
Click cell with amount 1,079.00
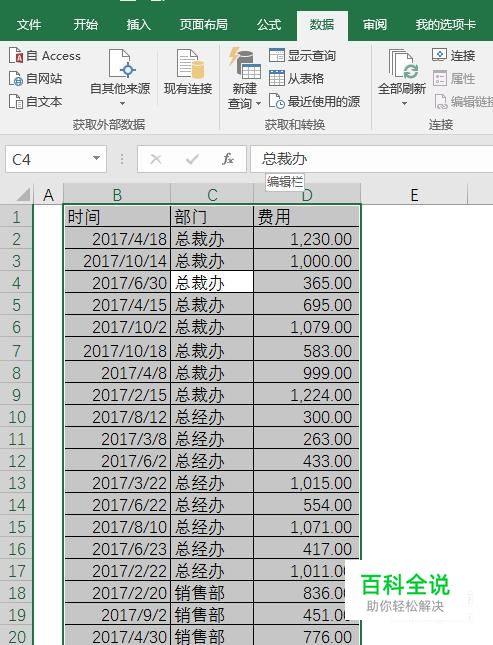307,327
